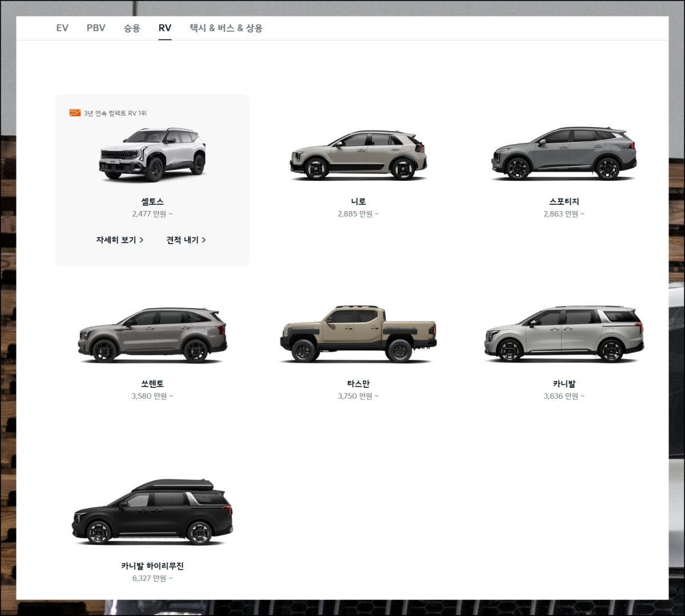Click the 3년 연속 컴팩트 RV 1위 label
Viewport: 685px width, 616px height.
point(115,114)
